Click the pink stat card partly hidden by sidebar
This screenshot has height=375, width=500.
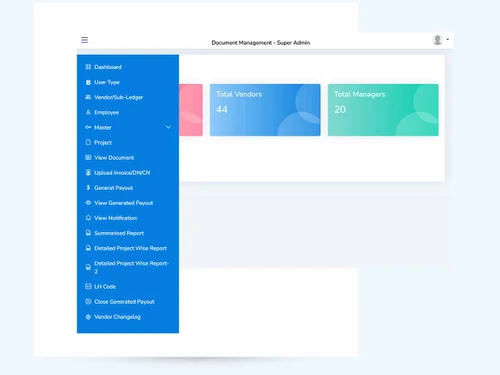[x=191, y=110]
